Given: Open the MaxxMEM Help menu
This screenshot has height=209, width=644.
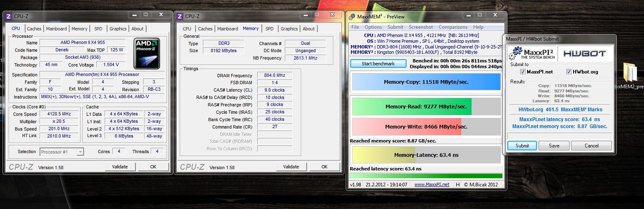Looking at the screenshot, I should pos(479,27).
